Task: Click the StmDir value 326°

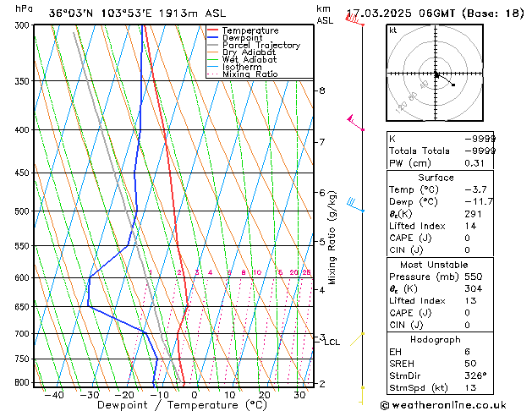Action: click(x=475, y=375)
